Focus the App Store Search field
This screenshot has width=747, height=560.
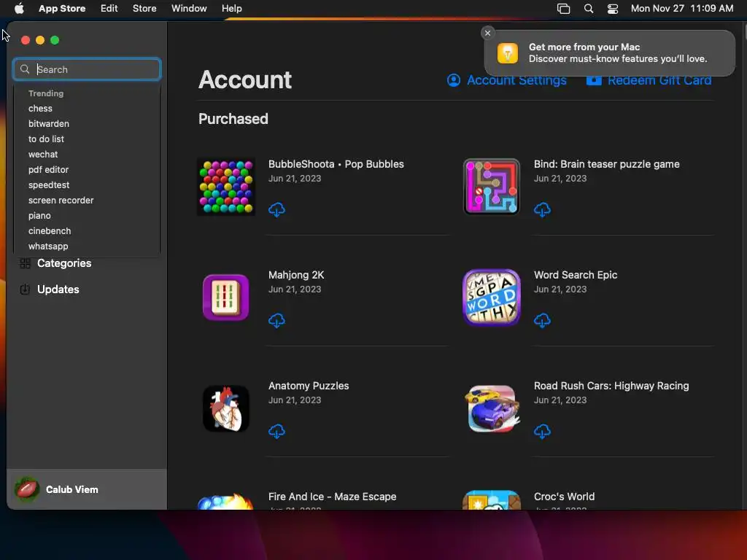coord(87,69)
